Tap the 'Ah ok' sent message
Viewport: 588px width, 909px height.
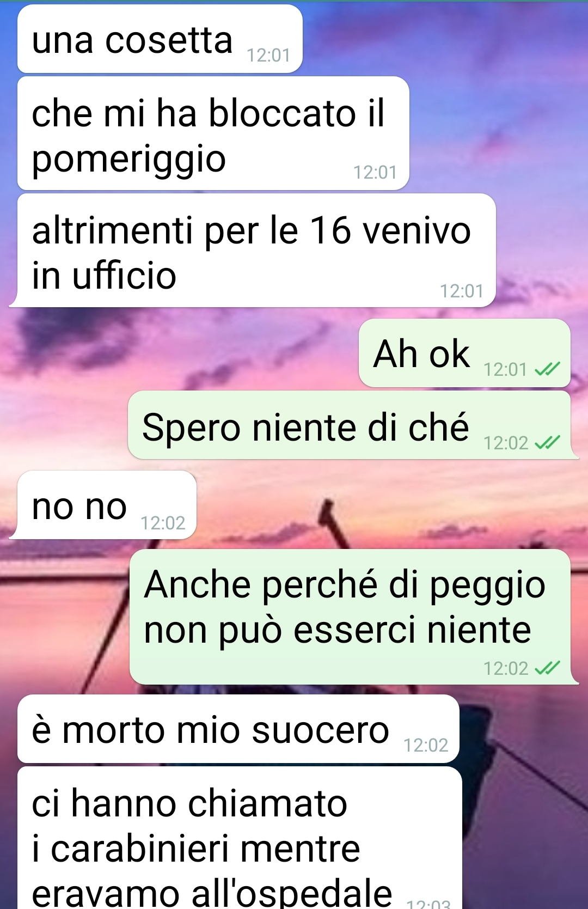click(x=464, y=353)
